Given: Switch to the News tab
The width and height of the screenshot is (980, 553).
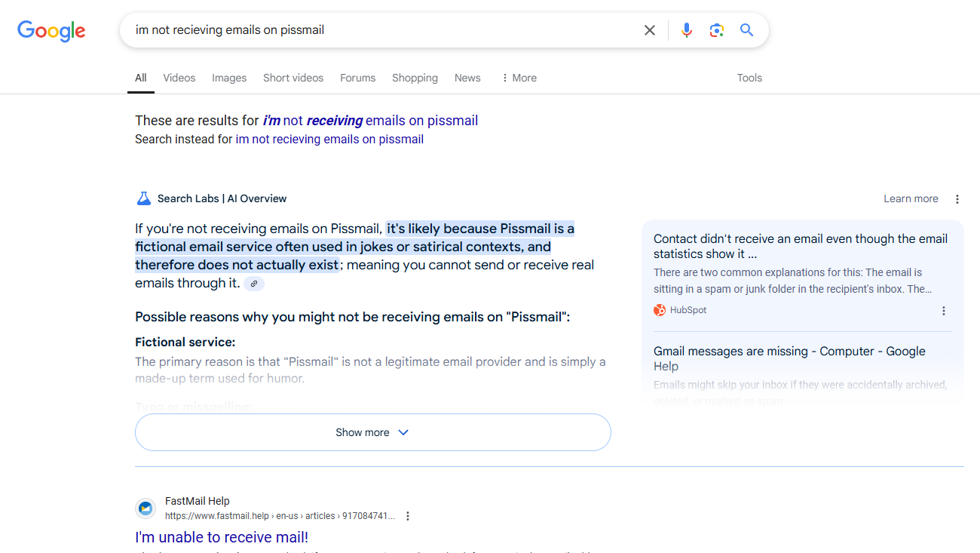Looking at the screenshot, I should pyautogui.click(x=467, y=78).
